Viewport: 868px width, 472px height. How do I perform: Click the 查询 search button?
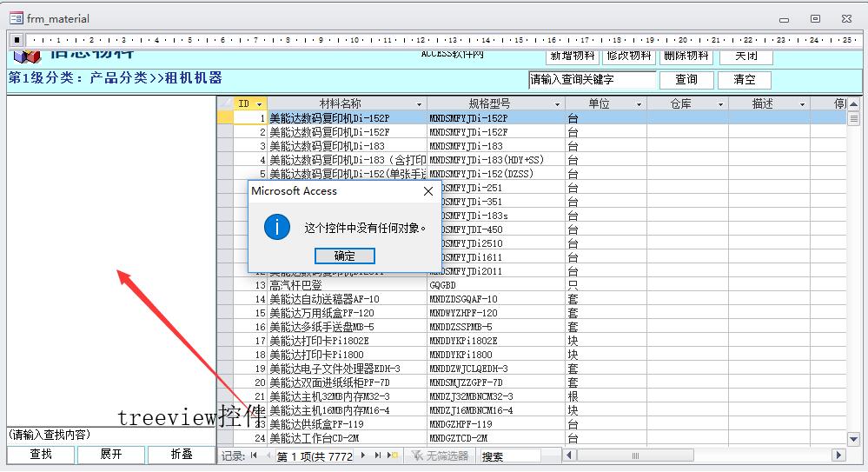tap(686, 80)
